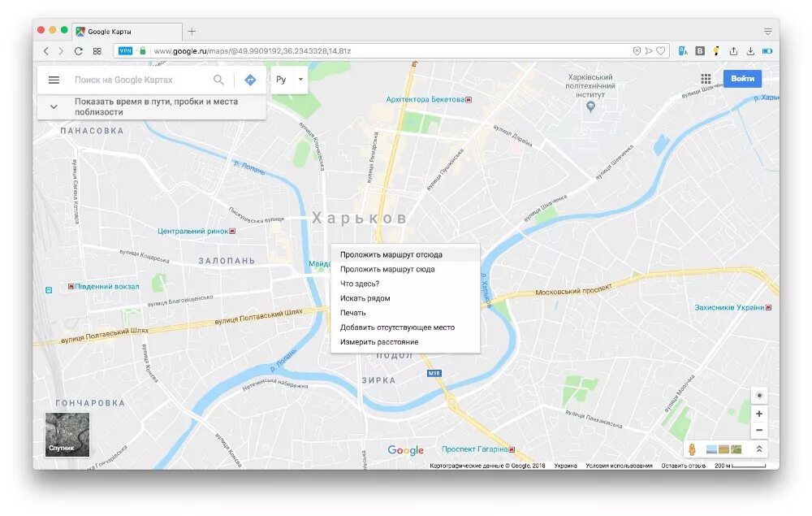This screenshot has width=812, height=516.
Task: Click the Архітектора Бекетова metro station
Action: pos(429,99)
